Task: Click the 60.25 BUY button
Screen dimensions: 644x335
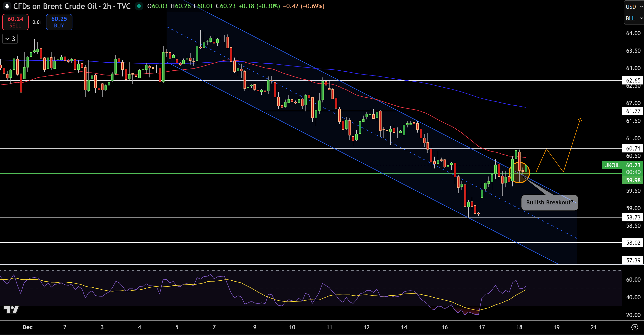Action: [x=59, y=22]
